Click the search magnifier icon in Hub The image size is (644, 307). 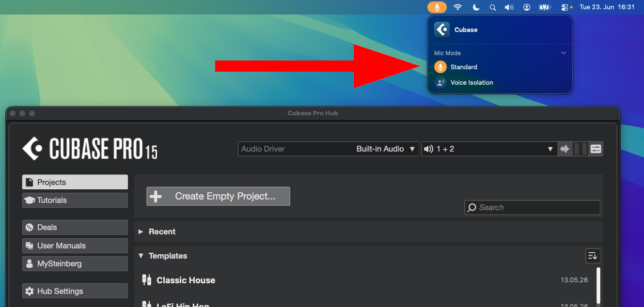(x=471, y=208)
